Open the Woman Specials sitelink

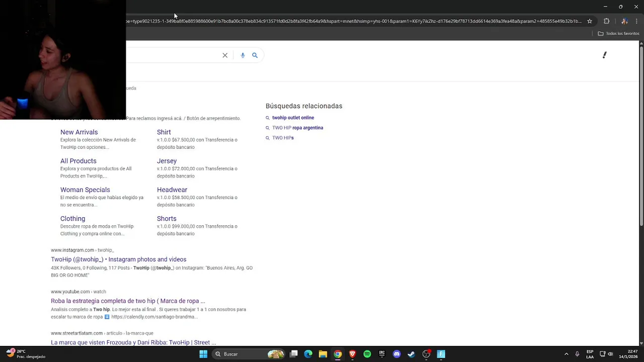click(85, 190)
